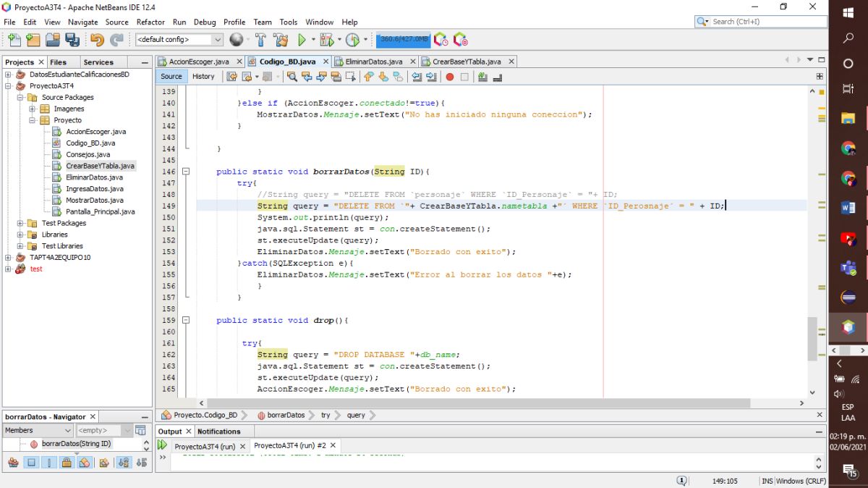Click the Open Project icon
This screenshot has height=488, width=868.
tap(53, 40)
